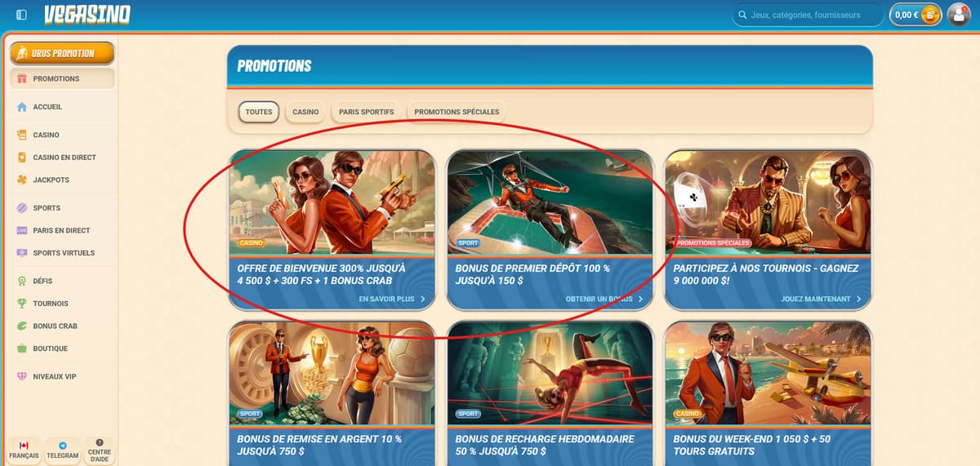Click the Casino slot icon in sidebar
The image size is (980, 466).
click(x=22, y=135)
